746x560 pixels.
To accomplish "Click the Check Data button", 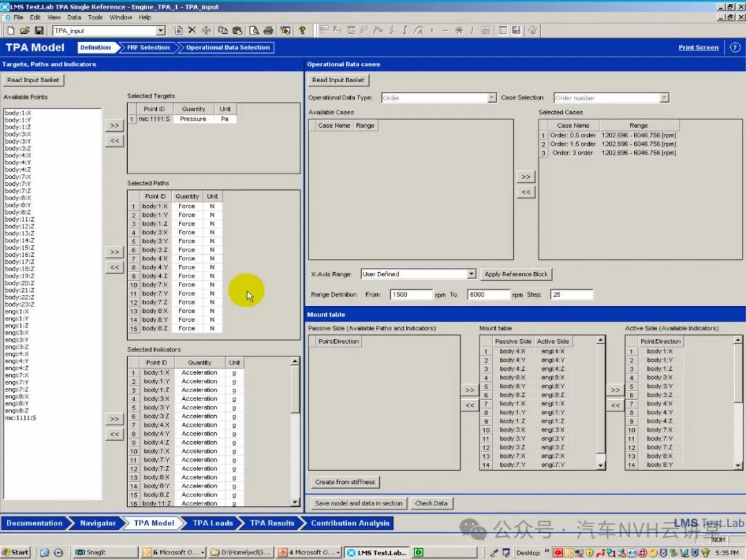I will click(x=431, y=503).
